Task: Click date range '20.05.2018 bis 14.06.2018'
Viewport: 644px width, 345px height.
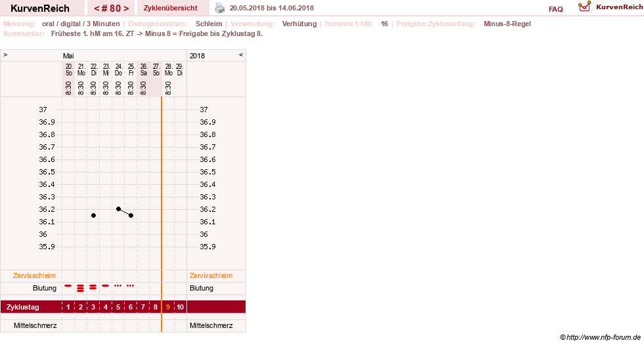Action: pyautogui.click(x=272, y=8)
